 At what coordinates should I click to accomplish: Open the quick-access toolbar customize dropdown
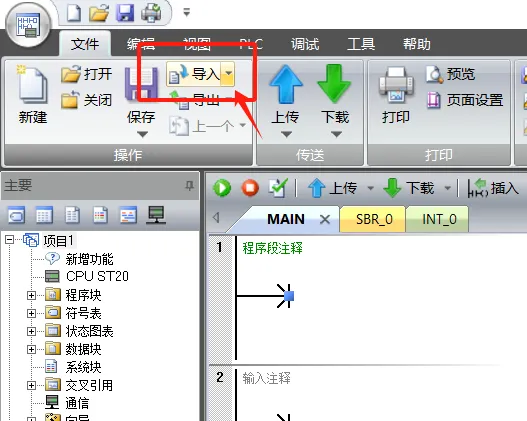(x=187, y=13)
